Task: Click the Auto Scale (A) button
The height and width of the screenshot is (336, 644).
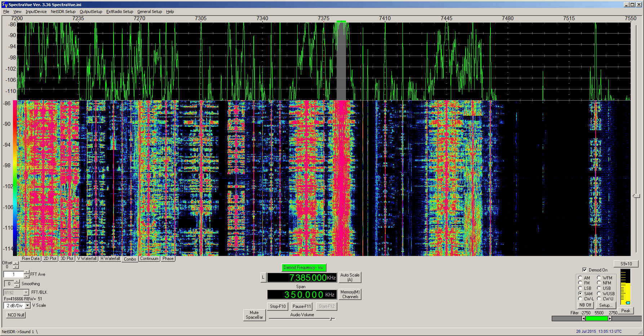Action: pyautogui.click(x=350, y=277)
